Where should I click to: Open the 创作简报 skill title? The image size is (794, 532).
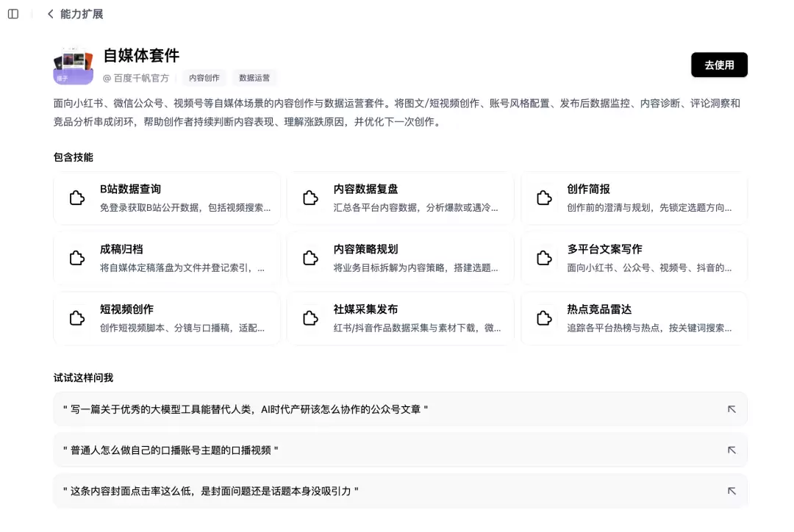tap(588, 189)
